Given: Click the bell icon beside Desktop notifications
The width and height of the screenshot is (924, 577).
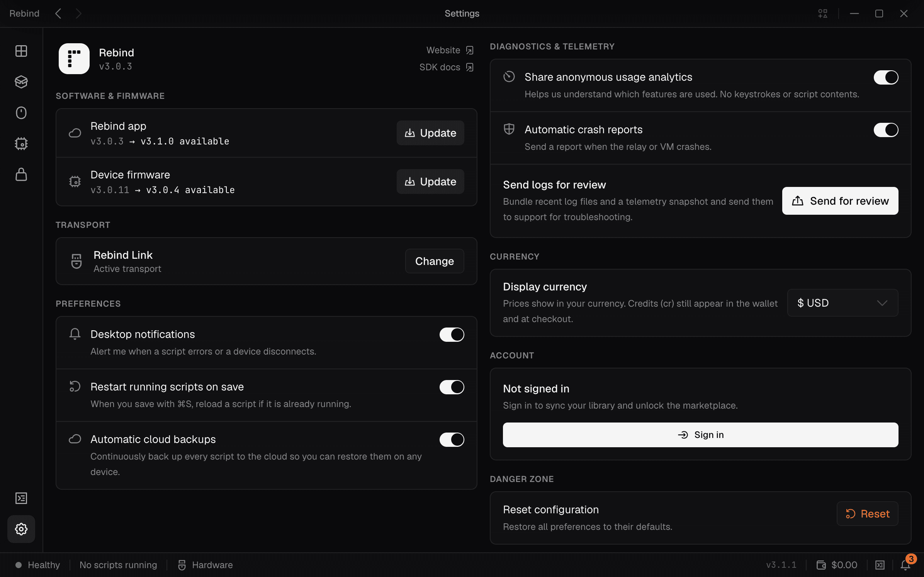Looking at the screenshot, I should pyautogui.click(x=75, y=334).
